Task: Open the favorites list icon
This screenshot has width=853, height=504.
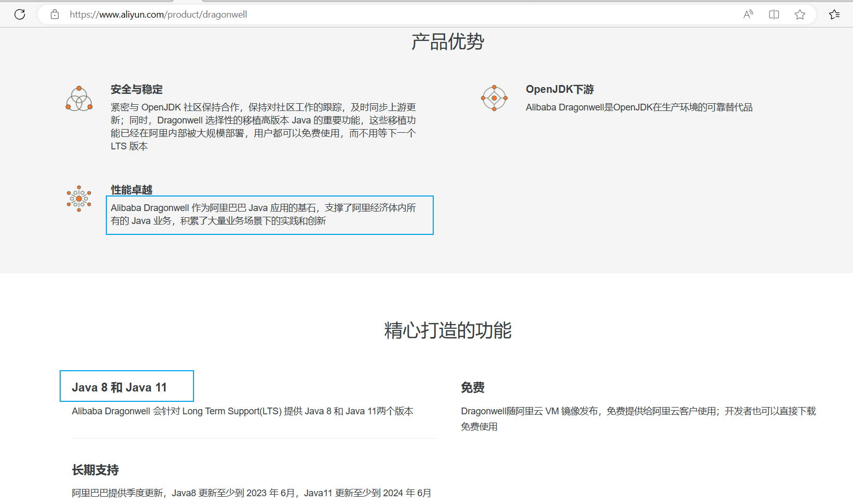Action: pyautogui.click(x=834, y=15)
